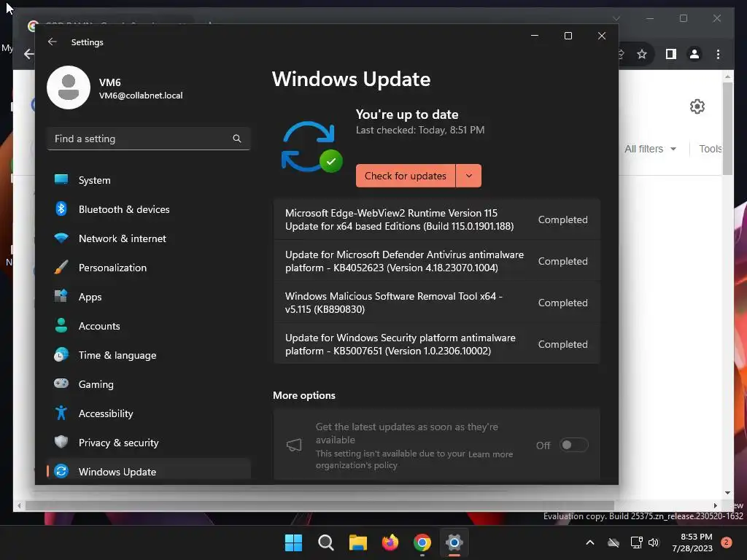Select the Microsoft Edge-WebView2 Runtime update entry
The height and width of the screenshot is (560, 747).
(436, 219)
